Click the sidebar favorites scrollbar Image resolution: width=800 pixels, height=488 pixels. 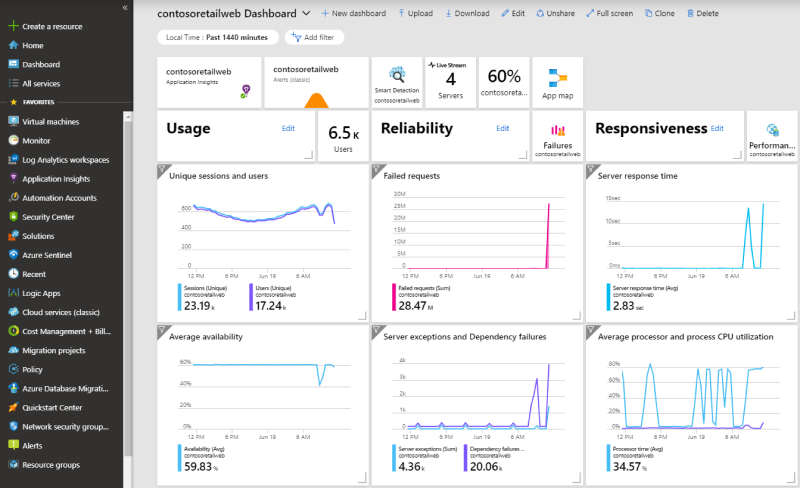point(128,288)
